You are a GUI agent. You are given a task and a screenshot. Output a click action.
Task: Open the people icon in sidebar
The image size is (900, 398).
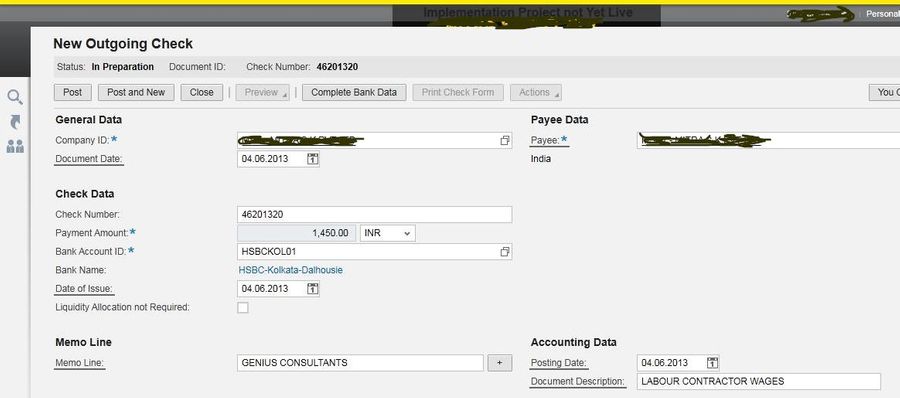[x=15, y=146]
